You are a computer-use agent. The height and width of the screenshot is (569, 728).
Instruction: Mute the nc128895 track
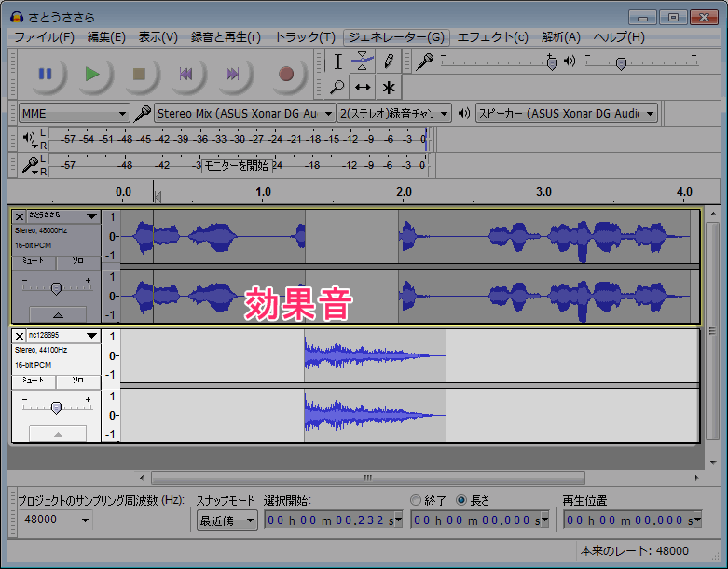(x=34, y=381)
